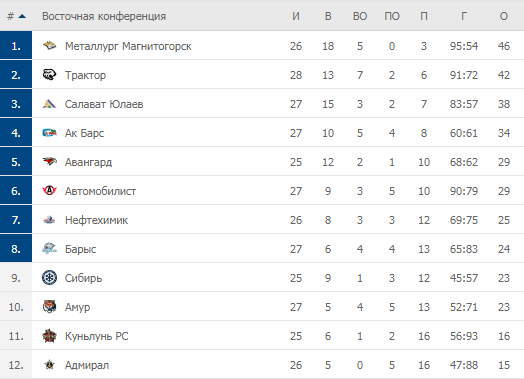524x379 pixels.
Task: Open the Нефтехимик team link
Action: point(96,220)
